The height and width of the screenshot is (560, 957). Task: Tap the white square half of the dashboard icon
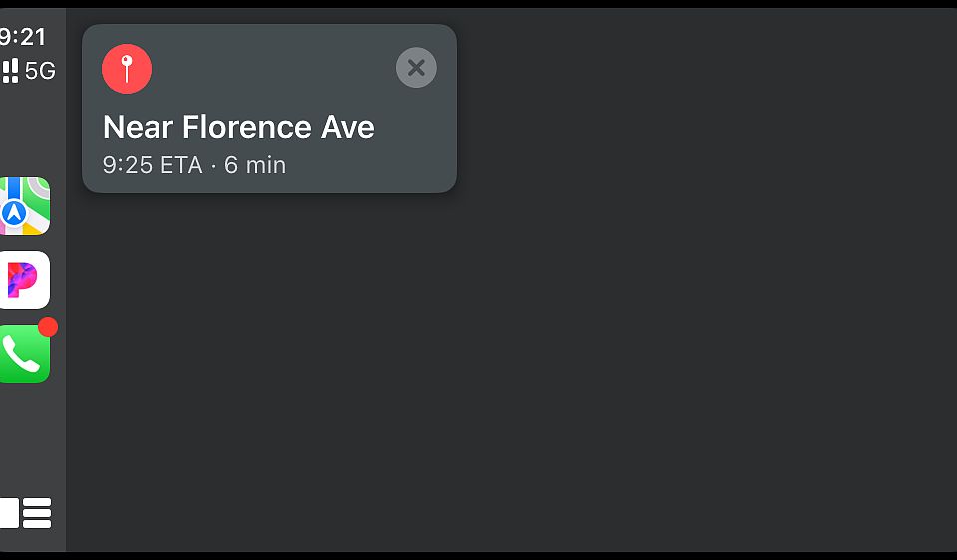coord(9,513)
